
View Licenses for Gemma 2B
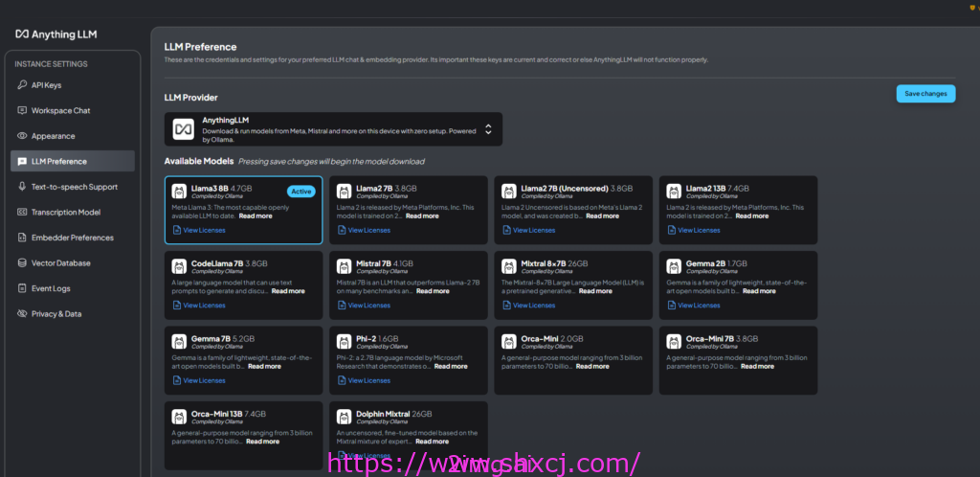click(x=695, y=306)
